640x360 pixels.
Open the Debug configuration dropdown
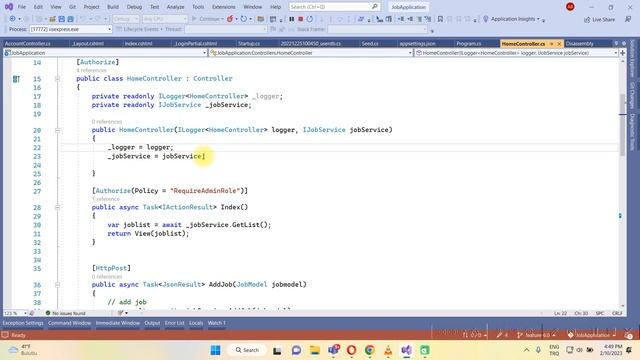[125, 19]
